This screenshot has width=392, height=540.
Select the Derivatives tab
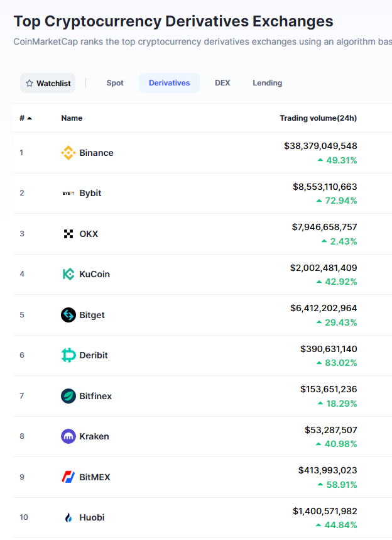coord(169,83)
